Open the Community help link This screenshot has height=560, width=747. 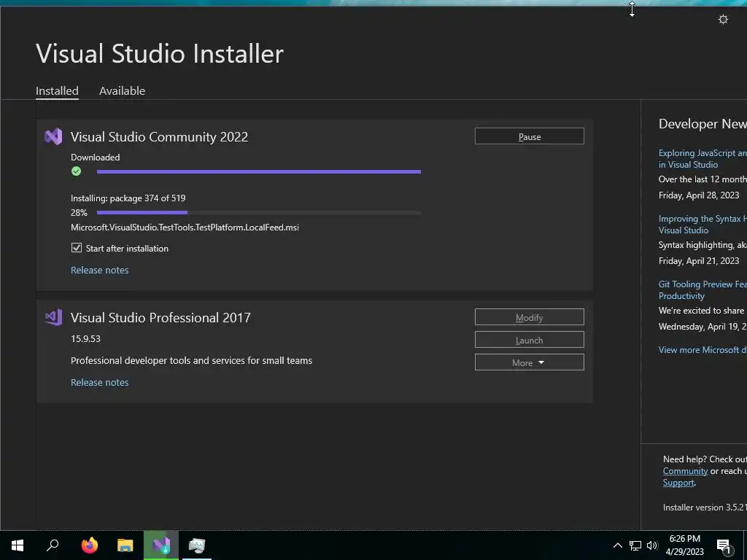pyautogui.click(x=685, y=471)
